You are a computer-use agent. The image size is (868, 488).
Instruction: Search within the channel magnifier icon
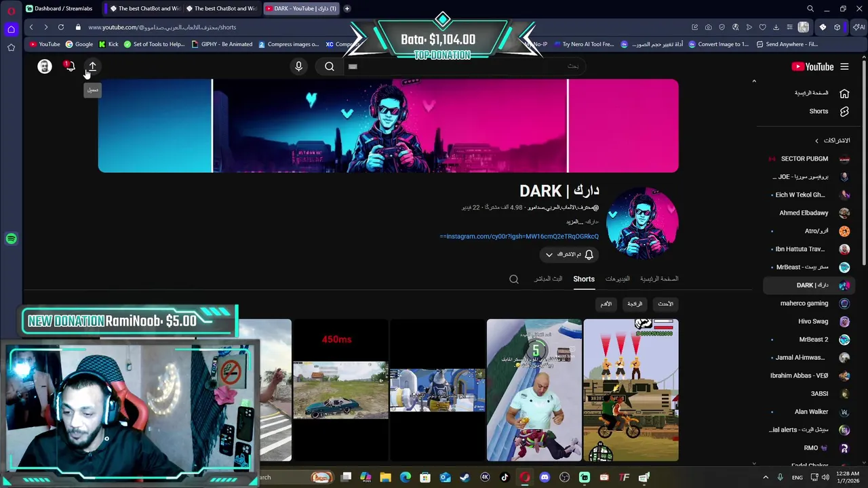[x=514, y=279]
